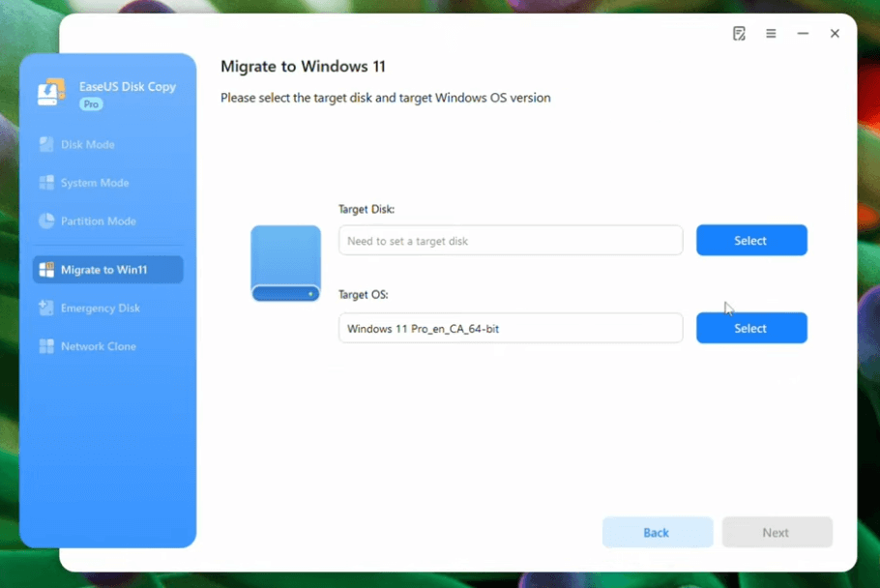This screenshot has width=880, height=588.
Task: Open the feedback icon near window controls
Action: coord(739,33)
